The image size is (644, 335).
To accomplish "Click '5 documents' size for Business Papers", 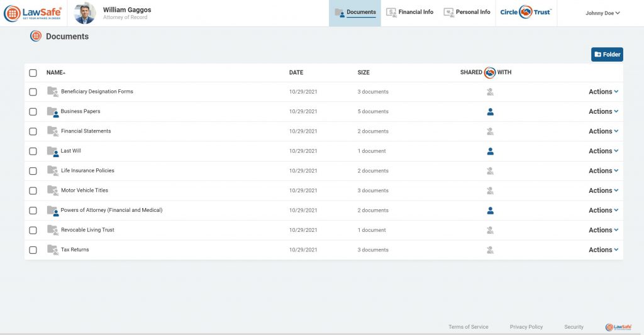I will pyautogui.click(x=373, y=112).
